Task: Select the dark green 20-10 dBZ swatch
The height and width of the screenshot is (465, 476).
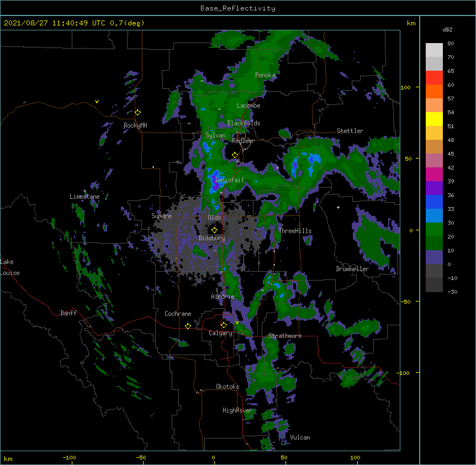Action: click(x=434, y=244)
